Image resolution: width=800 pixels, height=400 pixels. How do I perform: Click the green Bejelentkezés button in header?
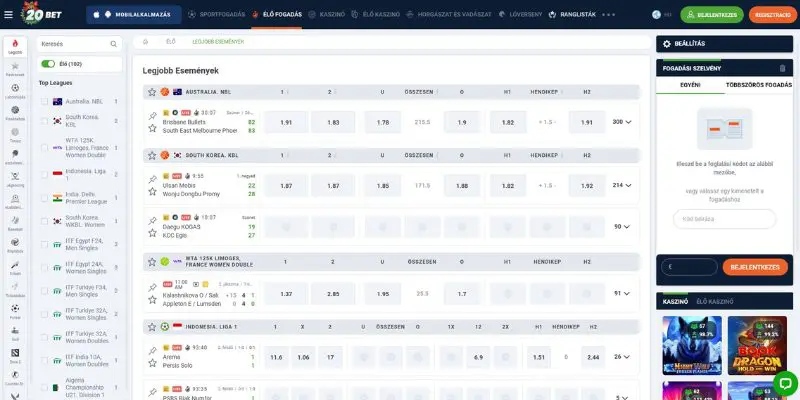711,15
